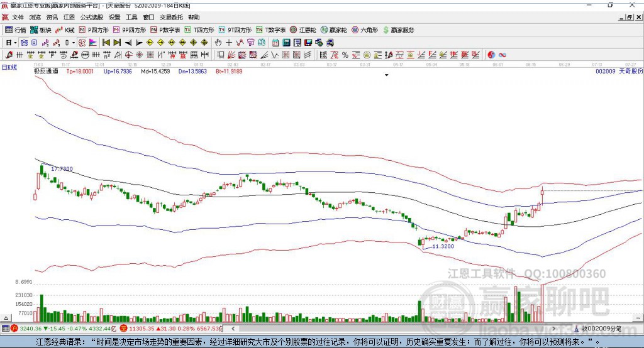Open the 窗口 menu

[148, 17]
